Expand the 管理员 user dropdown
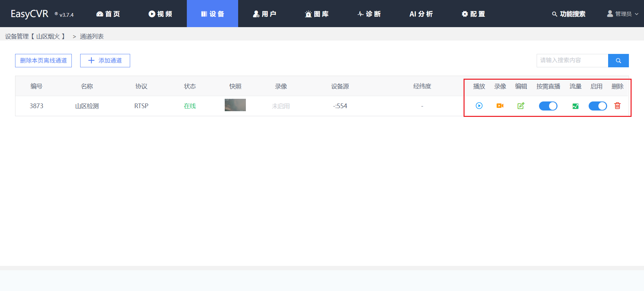Image resolution: width=644 pixels, height=291 pixels. pos(623,14)
